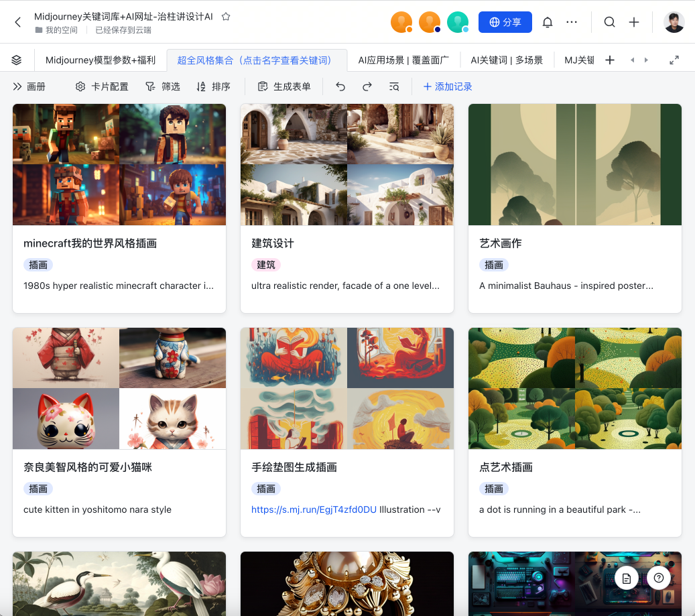The width and height of the screenshot is (695, 616).
Task: Open the user profile avatar
Action: tap(674, 22)
